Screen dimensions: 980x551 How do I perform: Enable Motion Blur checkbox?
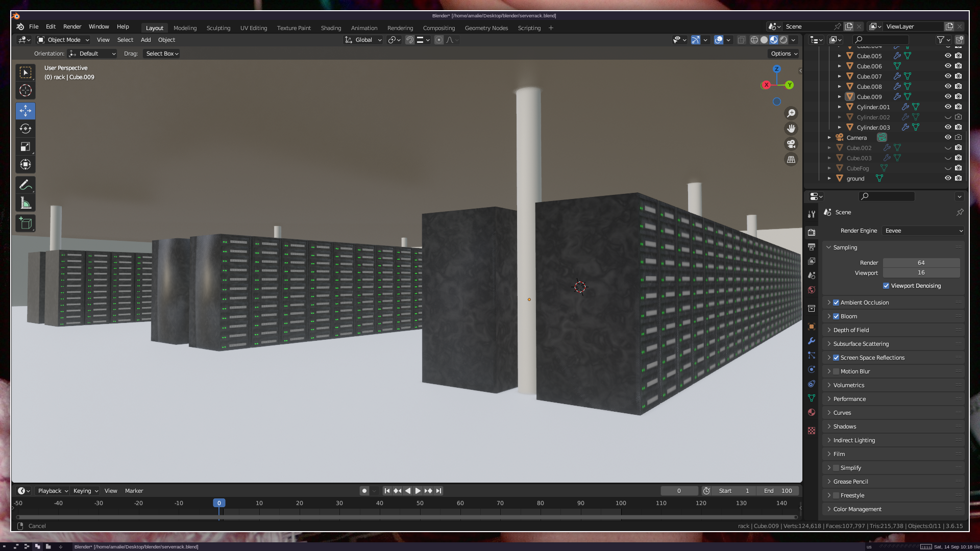[x=836, y=371]
